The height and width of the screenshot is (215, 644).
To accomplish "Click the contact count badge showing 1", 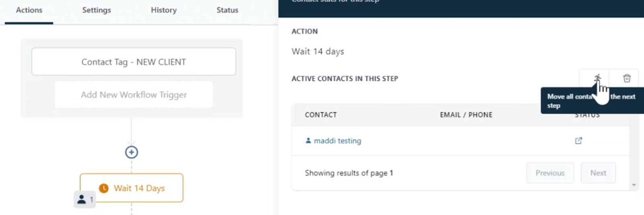I will 85,199.
